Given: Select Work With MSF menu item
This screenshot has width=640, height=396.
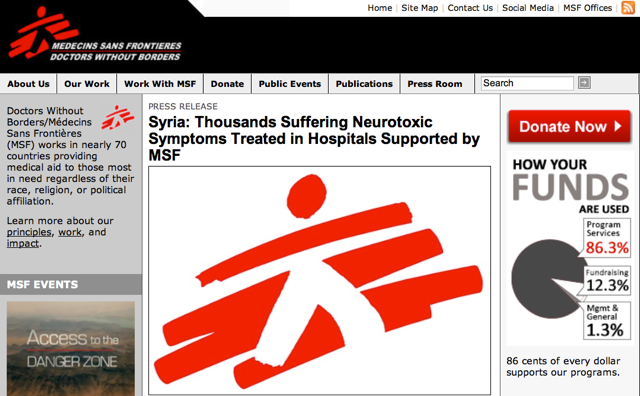Looking at the screenshot, I should [x=160, y=84].
